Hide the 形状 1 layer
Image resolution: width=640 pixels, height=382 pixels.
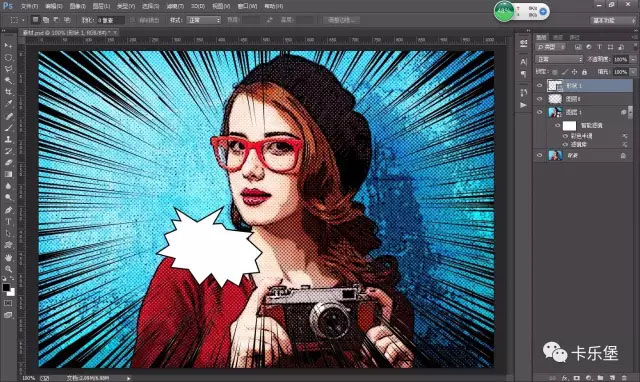540,86
